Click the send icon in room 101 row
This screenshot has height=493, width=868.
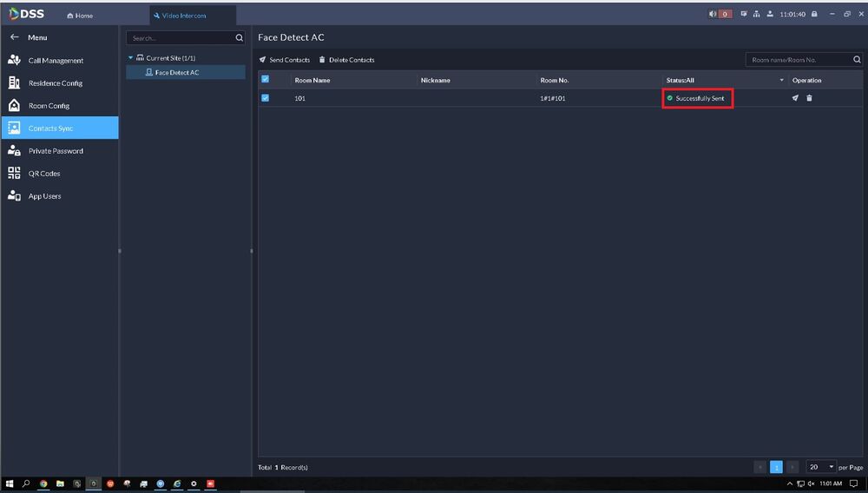[x=795, y=98]
